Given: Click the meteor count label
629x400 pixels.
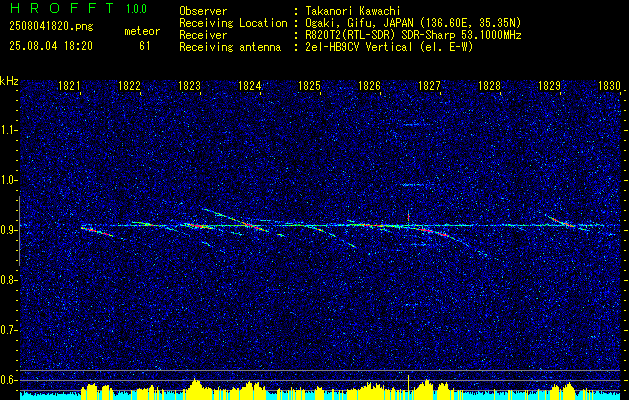Looking at the screenshot, I should (142, 31).
